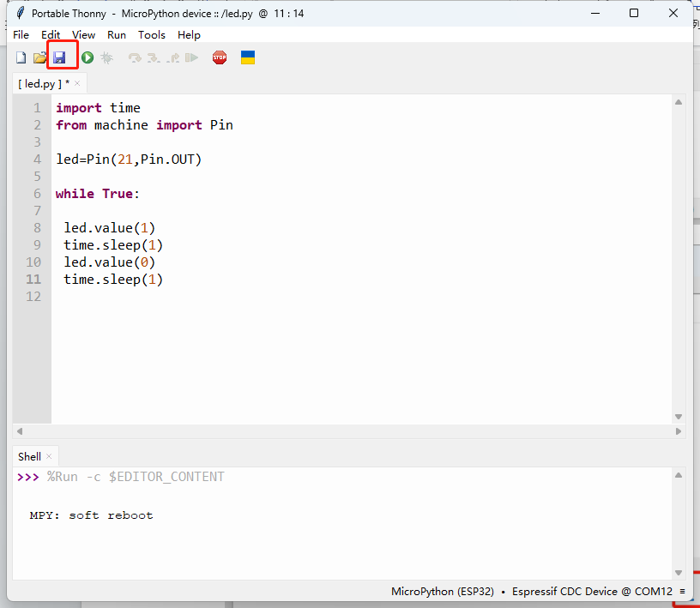Image resolution: width=700 pixels, height=608 pixels.
Task: Click editor horizontal scrollbar right arrow
Action: pyautogui.click(x=679, y=431)
